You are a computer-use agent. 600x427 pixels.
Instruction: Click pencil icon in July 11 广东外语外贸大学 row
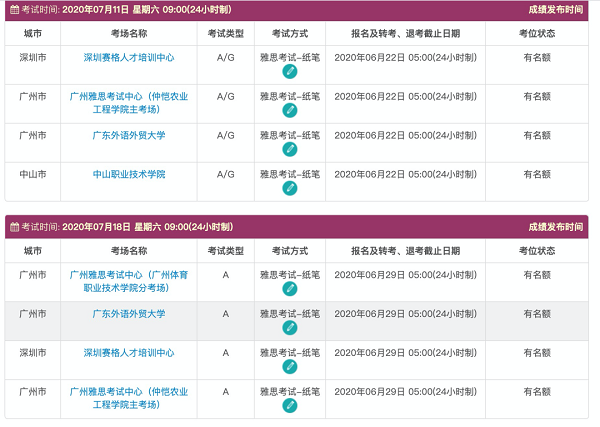pos(290,150)
